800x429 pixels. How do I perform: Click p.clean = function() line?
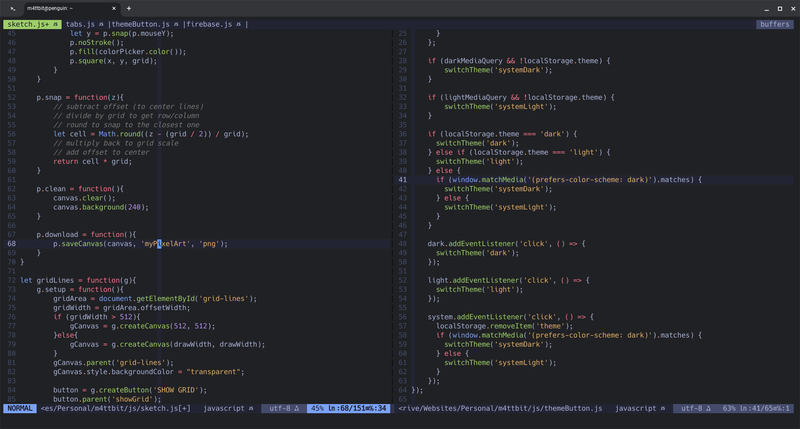tap(80, 189)
